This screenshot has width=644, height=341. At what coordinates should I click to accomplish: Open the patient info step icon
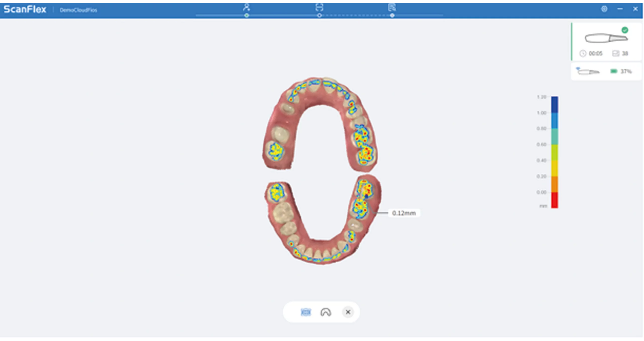point(247,7)
